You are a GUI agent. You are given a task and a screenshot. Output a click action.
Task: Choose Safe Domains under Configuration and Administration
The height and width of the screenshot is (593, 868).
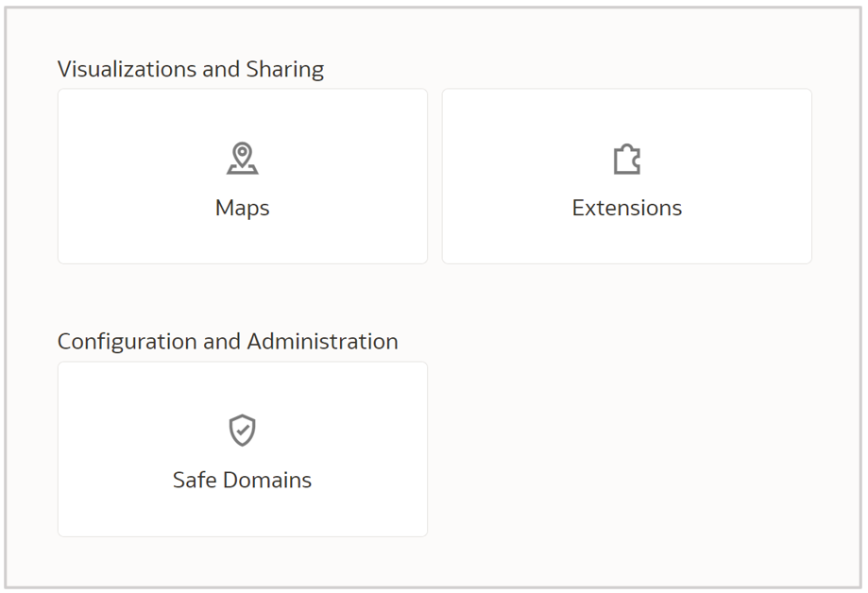click(x=243, y=449)
